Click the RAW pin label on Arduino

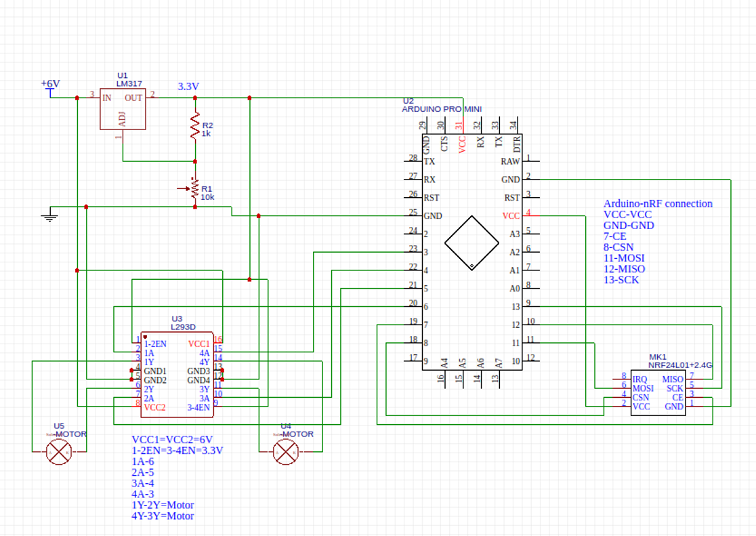pyautogui.click(x=510, y=161)
